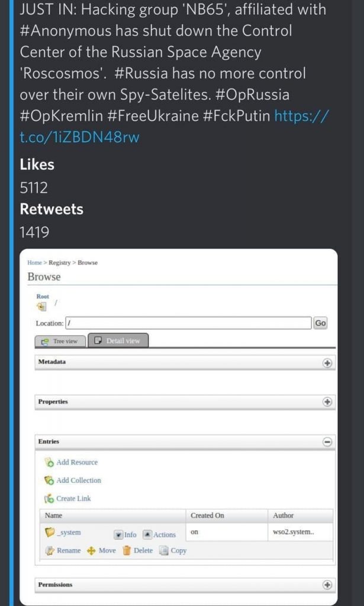Expand the Properties section
The height and width of the screenshot is (606, 364).
pyautogui.click(x=327, y=402)
